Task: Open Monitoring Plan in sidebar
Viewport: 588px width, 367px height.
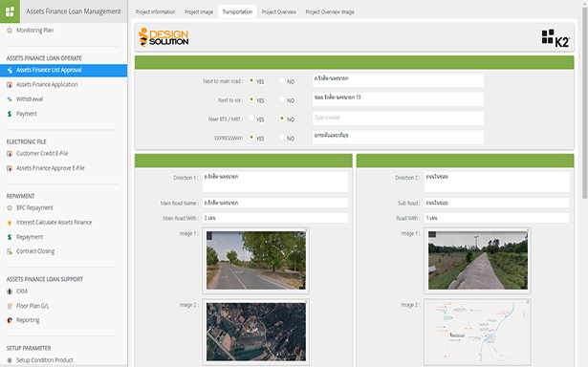Action: point(34,31)
